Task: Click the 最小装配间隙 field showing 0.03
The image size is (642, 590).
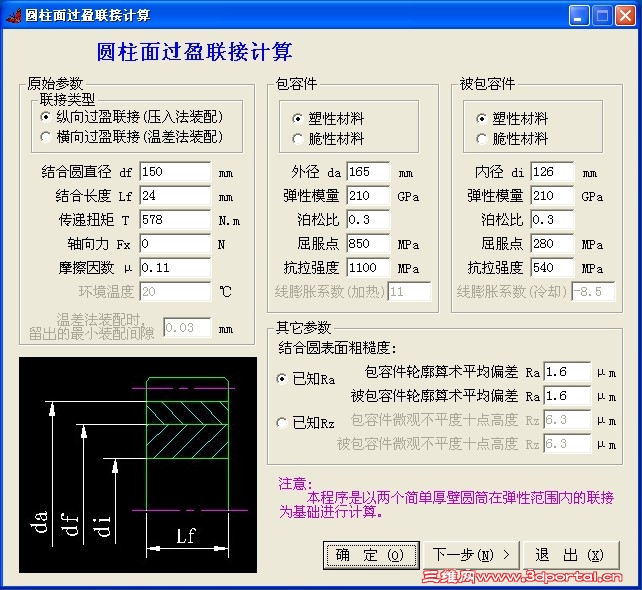Action: pyautogui.click(x=187, y=328)
